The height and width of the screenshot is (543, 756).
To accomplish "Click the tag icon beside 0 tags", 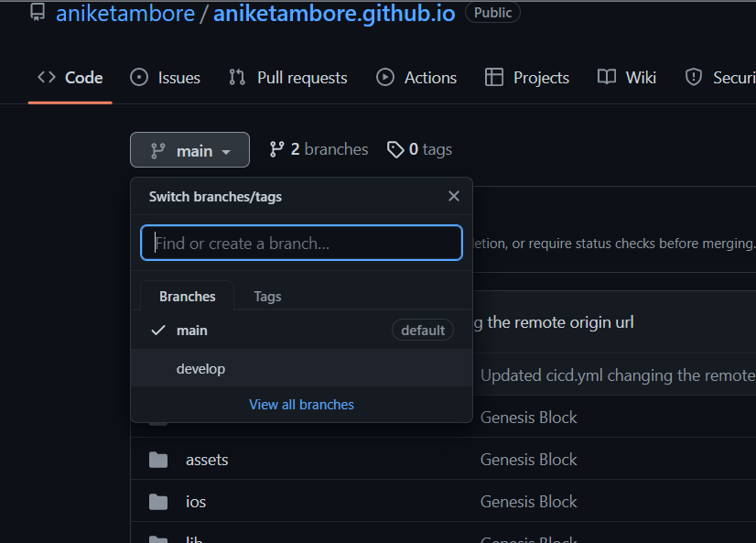I will tap(395, 149).
